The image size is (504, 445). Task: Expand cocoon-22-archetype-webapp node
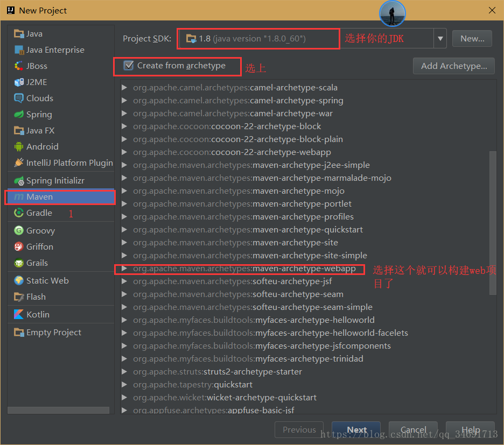pos(124,152)
